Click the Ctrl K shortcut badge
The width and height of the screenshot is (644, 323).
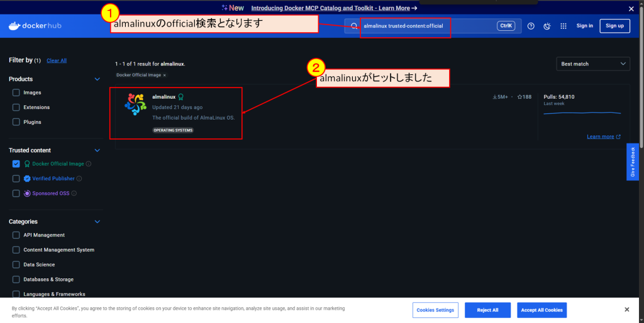click(x=506, y=26)
